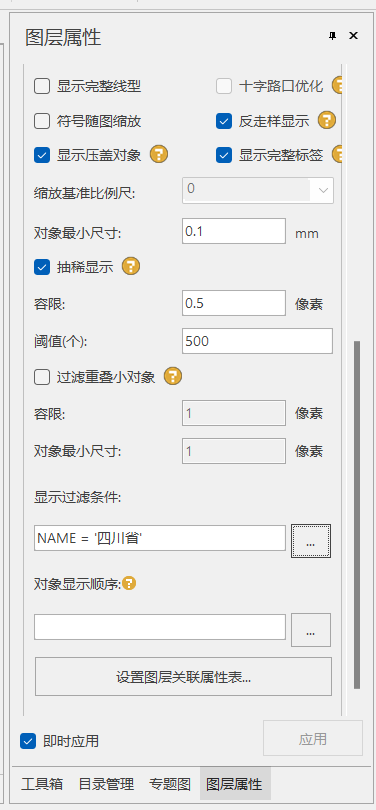Click help icon next to 十字路口优化

(x=339, y=85)
